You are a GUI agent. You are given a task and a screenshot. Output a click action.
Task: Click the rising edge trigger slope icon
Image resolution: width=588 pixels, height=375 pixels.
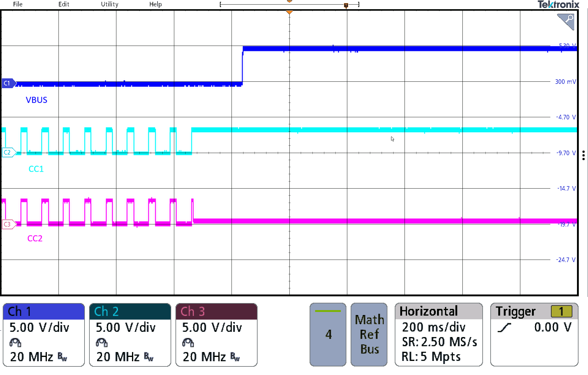pos(504,328)
